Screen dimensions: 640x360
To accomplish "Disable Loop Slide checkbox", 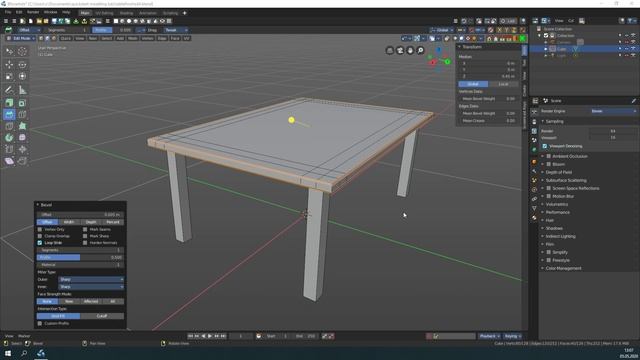I will [40, 242].
